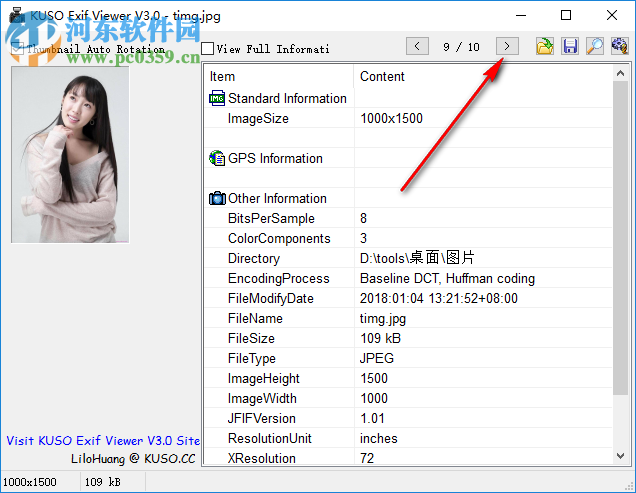Select the ColorComponents row

click(408, 238)
